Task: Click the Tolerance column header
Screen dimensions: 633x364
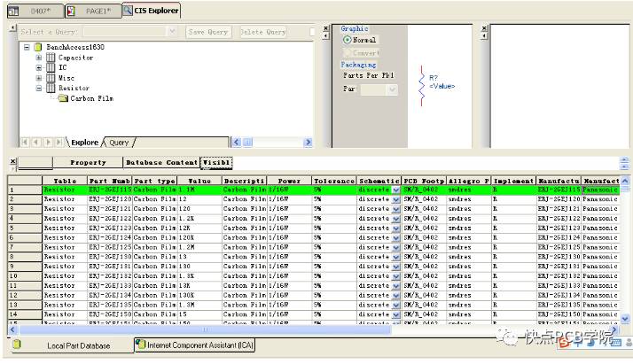Action: coord(334,181)
